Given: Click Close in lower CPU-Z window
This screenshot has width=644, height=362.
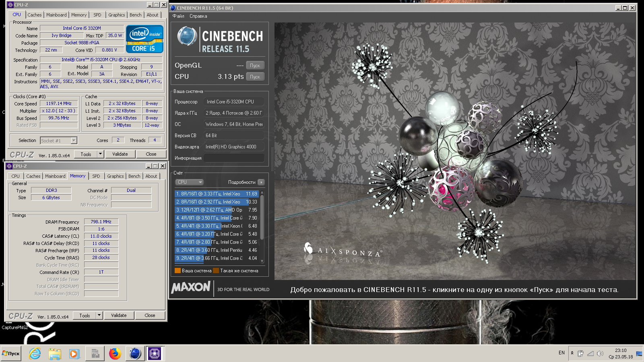Looking at the screenshot, I should [x=150, y=315].
